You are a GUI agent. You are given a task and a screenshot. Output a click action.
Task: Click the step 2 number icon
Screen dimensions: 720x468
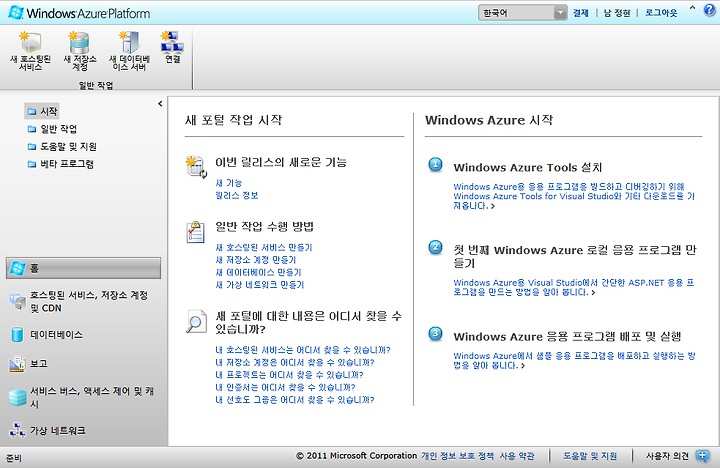435,248
